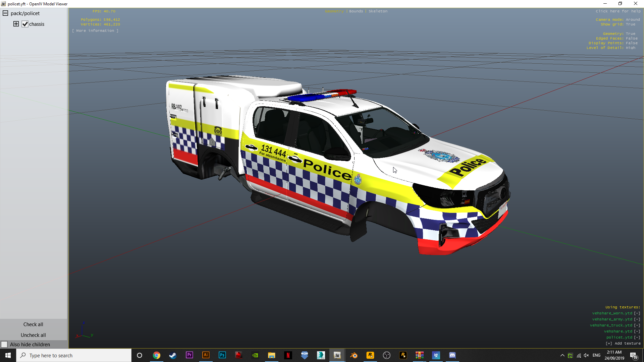The height and width of the screenshot is (362, 644).
Task: Launch Photoshop from the taskbar
Action: [x=222, y=355]
